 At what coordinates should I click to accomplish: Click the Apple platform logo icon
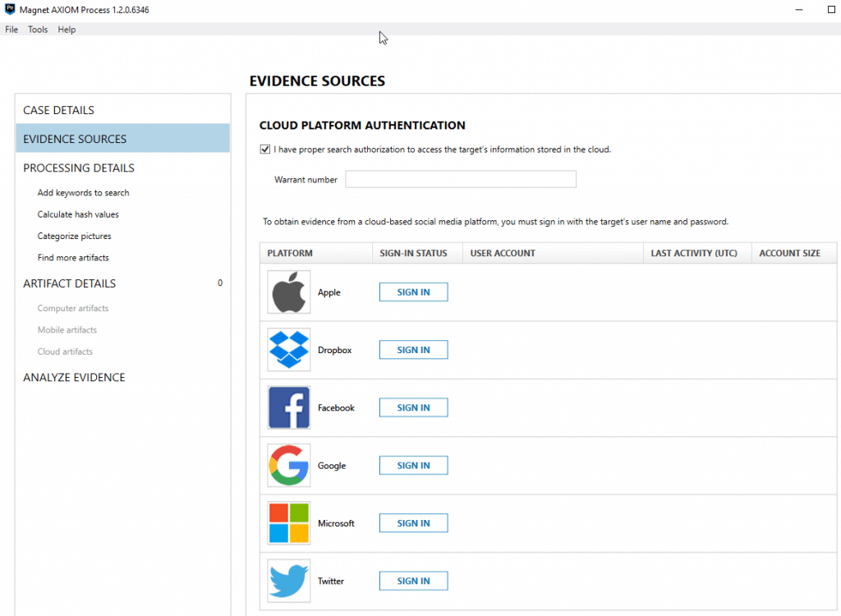[288, 292]
